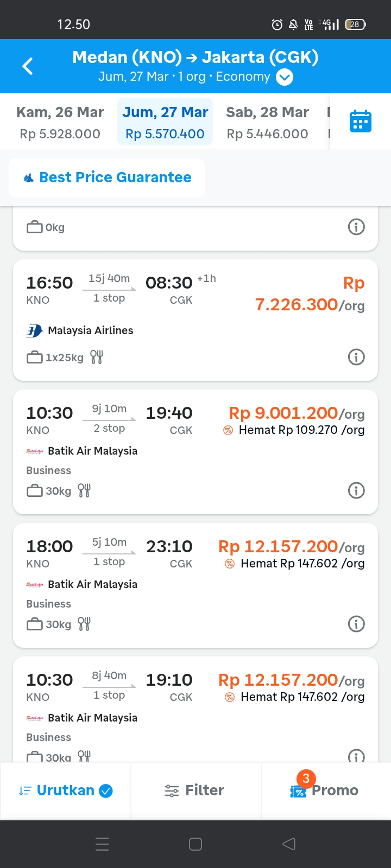The width and height of the screenshot is (391, 868).
Task: Tap info icon on Rp 9.001.200 flight
Action: coord(356,490)
